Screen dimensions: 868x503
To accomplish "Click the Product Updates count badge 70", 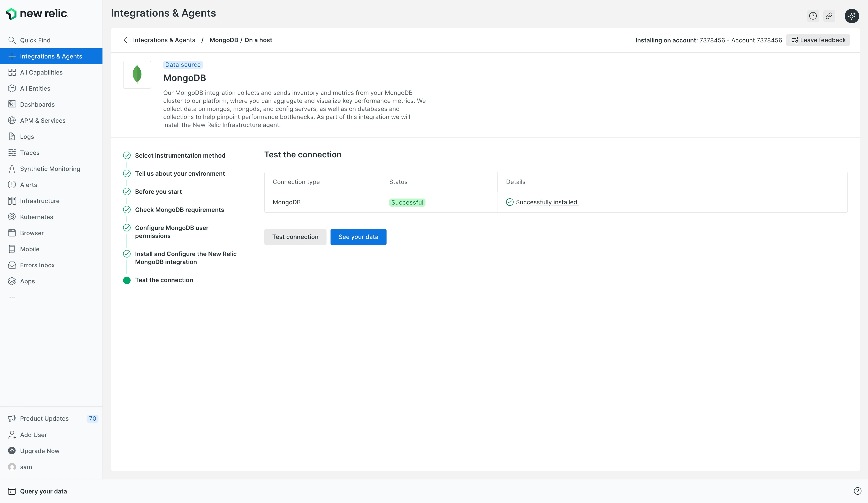I will pyautogui.click(x=92, y=418).
